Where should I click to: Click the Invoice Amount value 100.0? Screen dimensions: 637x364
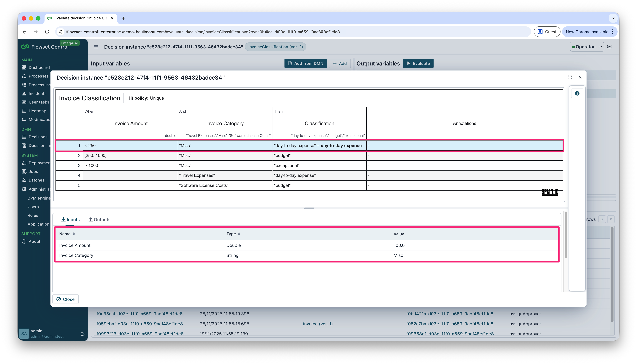coord(399,245)
